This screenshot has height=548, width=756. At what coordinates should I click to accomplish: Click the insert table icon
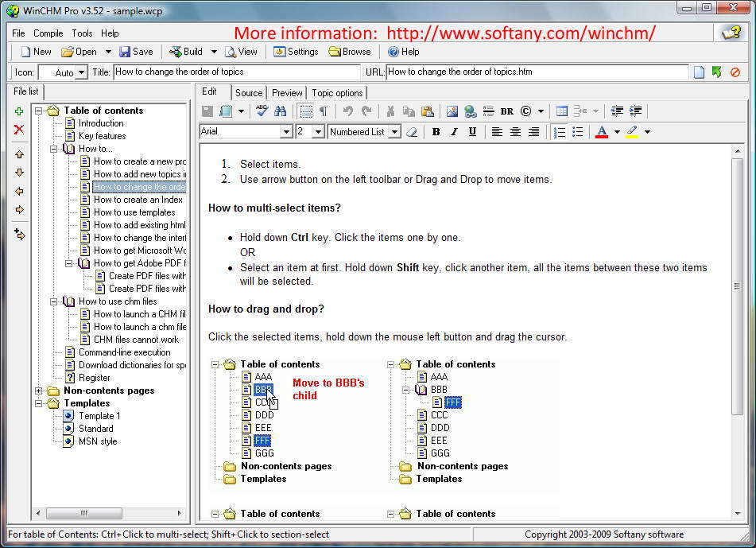click(x=562, y=111)
